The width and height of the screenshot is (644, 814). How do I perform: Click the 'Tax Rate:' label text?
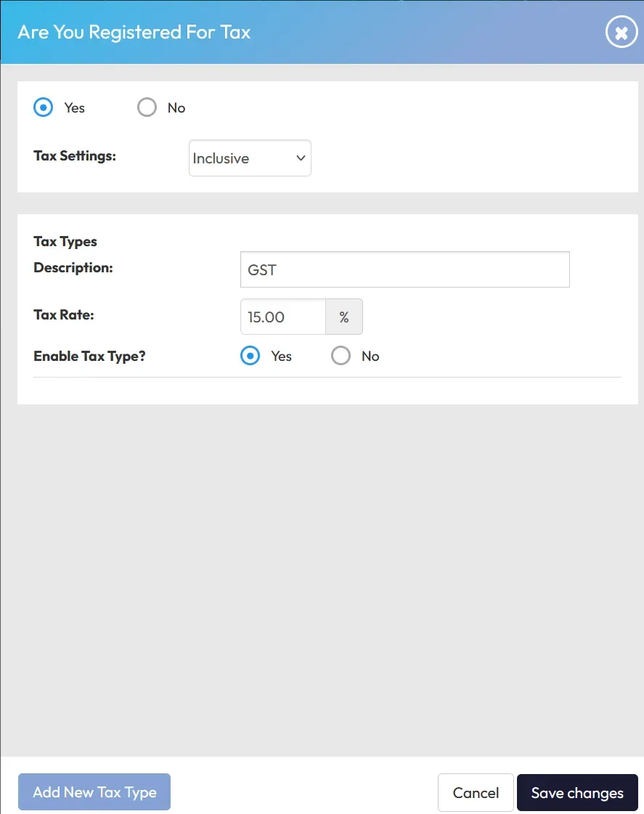64,314
